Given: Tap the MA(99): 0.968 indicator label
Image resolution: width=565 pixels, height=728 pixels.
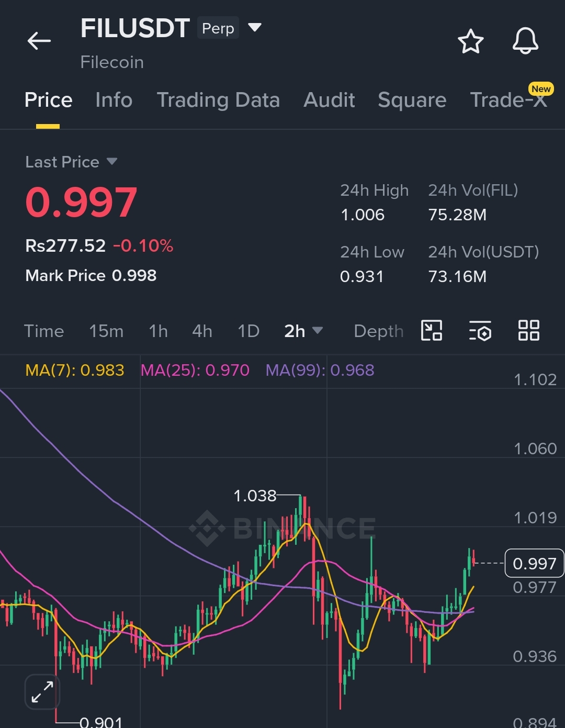Looking at the screenshot, I should click(320, 371).
